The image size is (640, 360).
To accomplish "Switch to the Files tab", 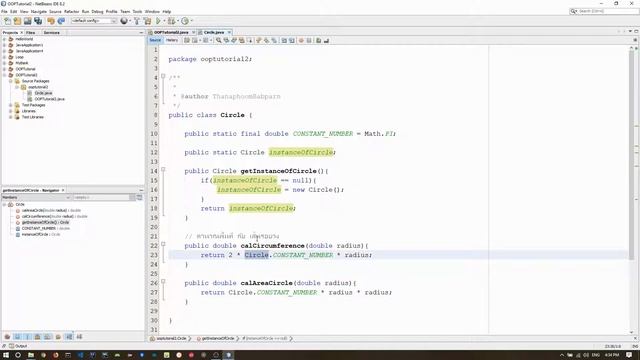I will click(x=31, y=32).
